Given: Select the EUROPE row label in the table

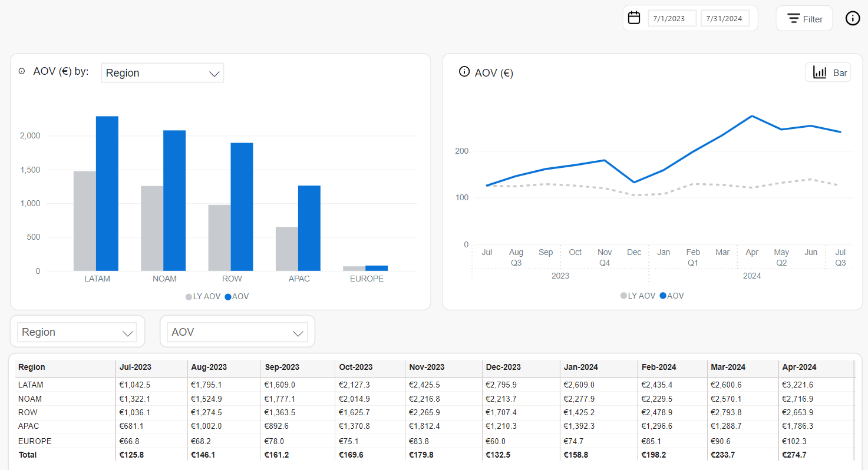Looking at the screenshot, I should click(35, 441).
